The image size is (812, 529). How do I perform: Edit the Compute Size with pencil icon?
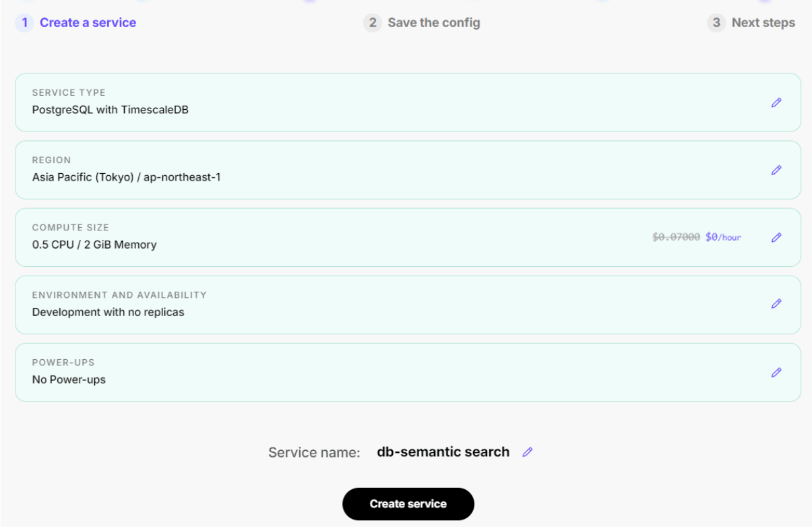(776, 237)
